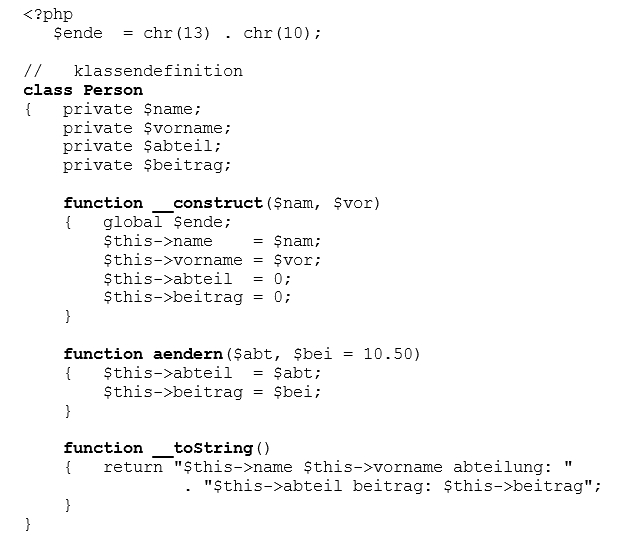Click the 'klassendefinition' comment text
Screen dimensions: 633x542
158,71
